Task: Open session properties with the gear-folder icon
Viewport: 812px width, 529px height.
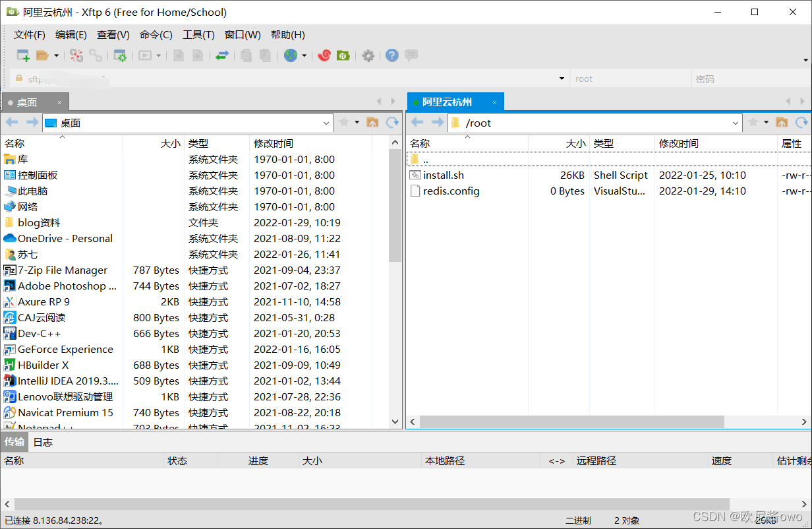Action: pyautogui.click(x=120, y=55)
